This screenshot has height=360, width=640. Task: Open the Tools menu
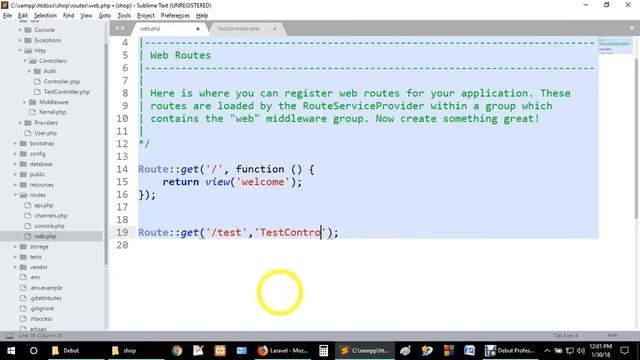(124, 16)
